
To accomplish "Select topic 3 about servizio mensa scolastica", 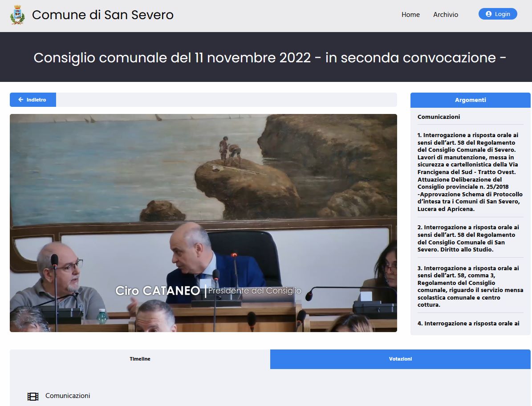I will (x=470, y=286).
